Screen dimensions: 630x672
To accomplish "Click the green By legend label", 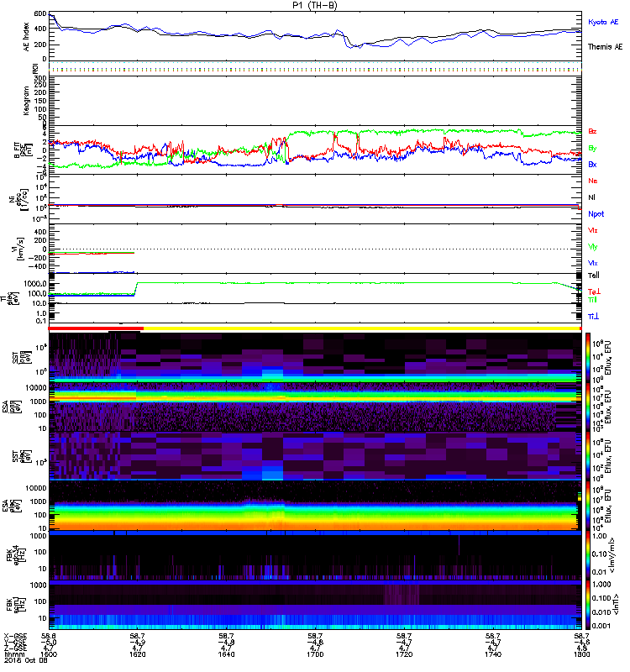I will point(593,149).
